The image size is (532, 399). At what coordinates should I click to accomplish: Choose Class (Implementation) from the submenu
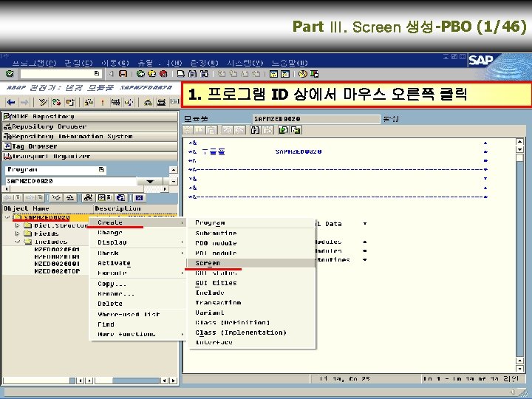(251, 332)
